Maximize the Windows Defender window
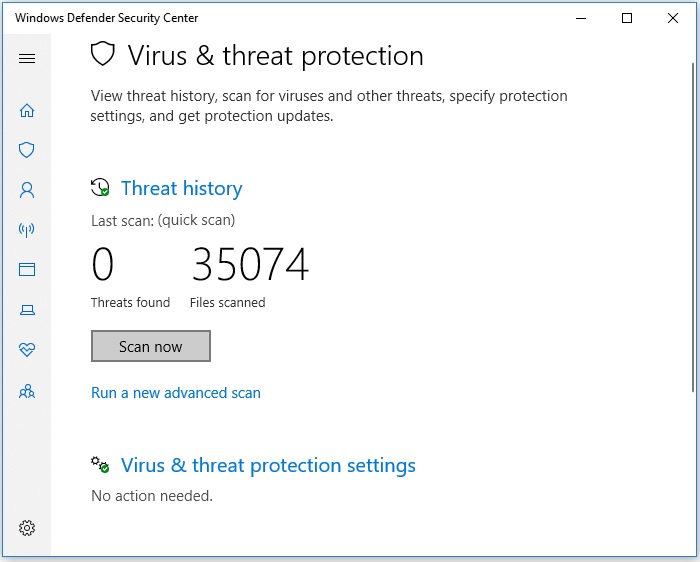The width and height of the screenshot is (700, 562). (x=627, y=18)
